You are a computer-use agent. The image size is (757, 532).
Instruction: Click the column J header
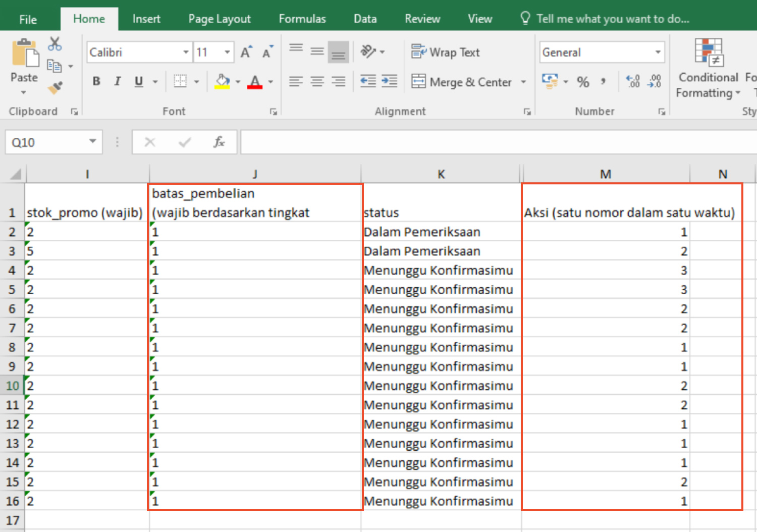255,174
